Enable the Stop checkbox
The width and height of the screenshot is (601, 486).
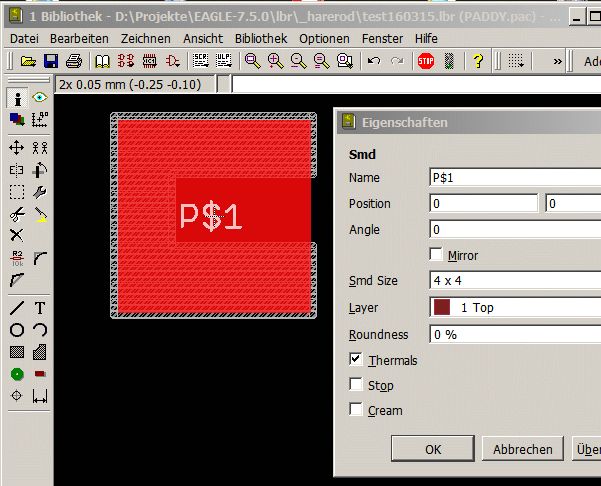[x=356, y=384]
